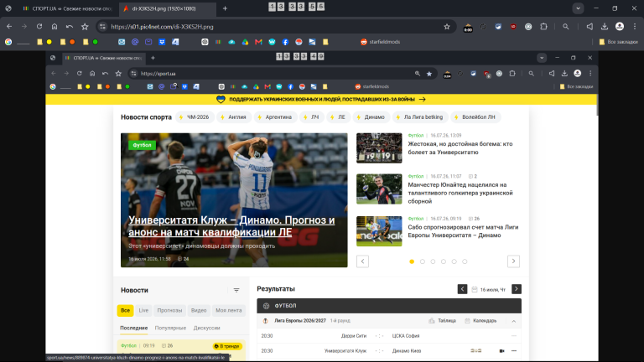Click inner window zoom magnifier in address bar
The height and width of the screenshot is (362, 644).
[418, 74]
